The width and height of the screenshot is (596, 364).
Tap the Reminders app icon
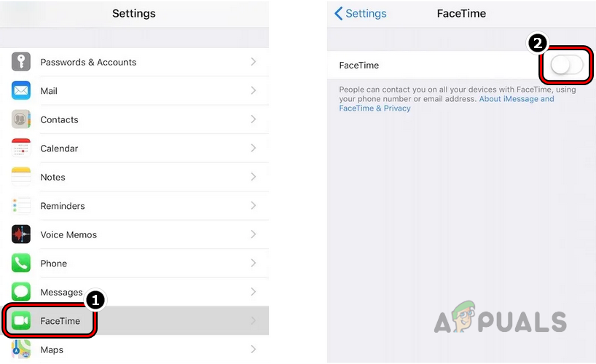click(x=21, y=206)
